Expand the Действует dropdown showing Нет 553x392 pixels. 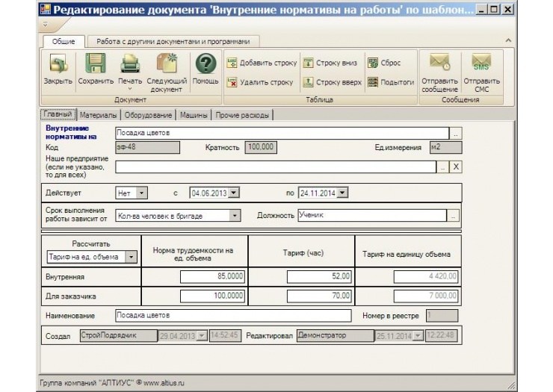point(141,193)
